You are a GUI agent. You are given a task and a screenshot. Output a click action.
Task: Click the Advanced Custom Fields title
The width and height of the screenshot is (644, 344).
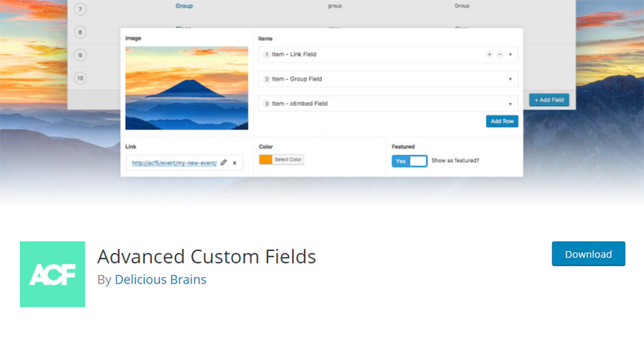207,256
